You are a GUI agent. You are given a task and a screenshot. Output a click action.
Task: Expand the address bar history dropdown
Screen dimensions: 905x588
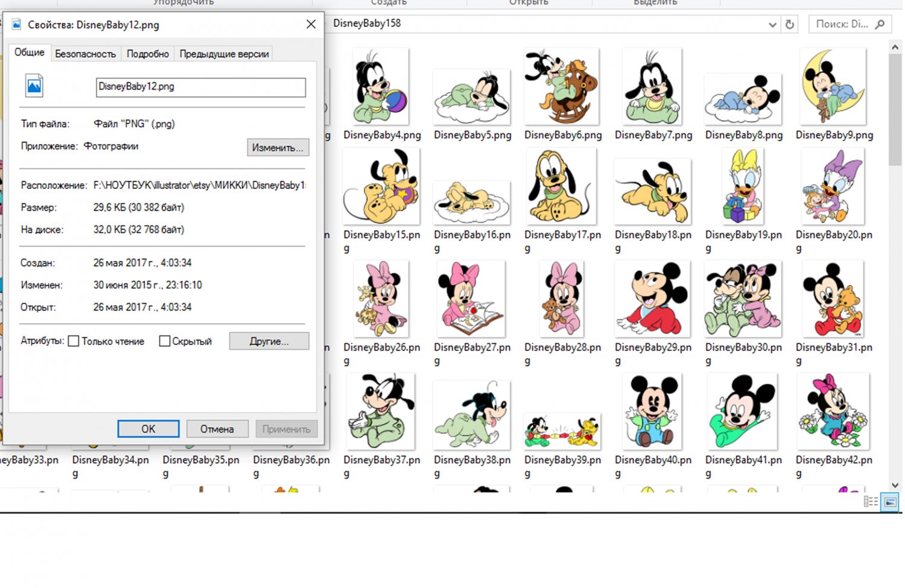tap(772, 25)
